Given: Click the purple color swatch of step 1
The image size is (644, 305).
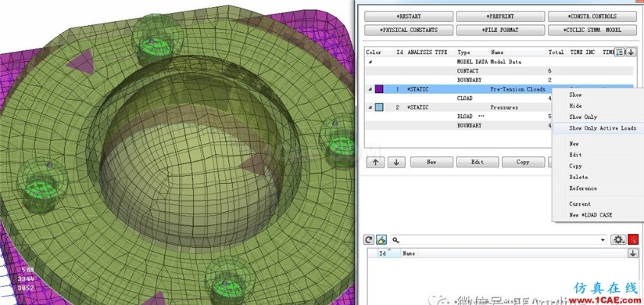Looking at the screenshot, I should click(380, 89).
